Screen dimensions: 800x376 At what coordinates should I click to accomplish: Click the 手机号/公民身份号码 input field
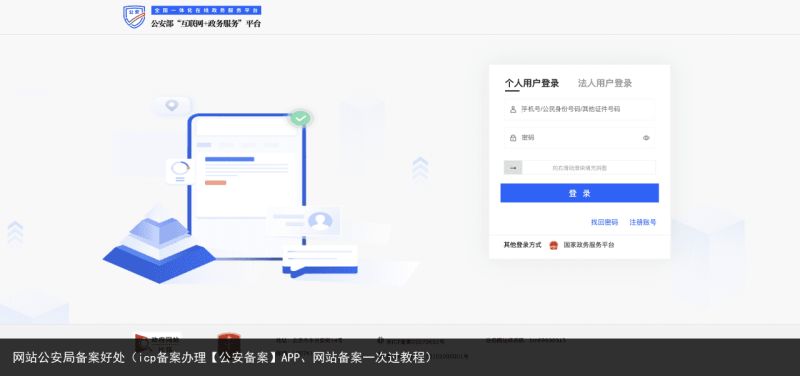580,109
